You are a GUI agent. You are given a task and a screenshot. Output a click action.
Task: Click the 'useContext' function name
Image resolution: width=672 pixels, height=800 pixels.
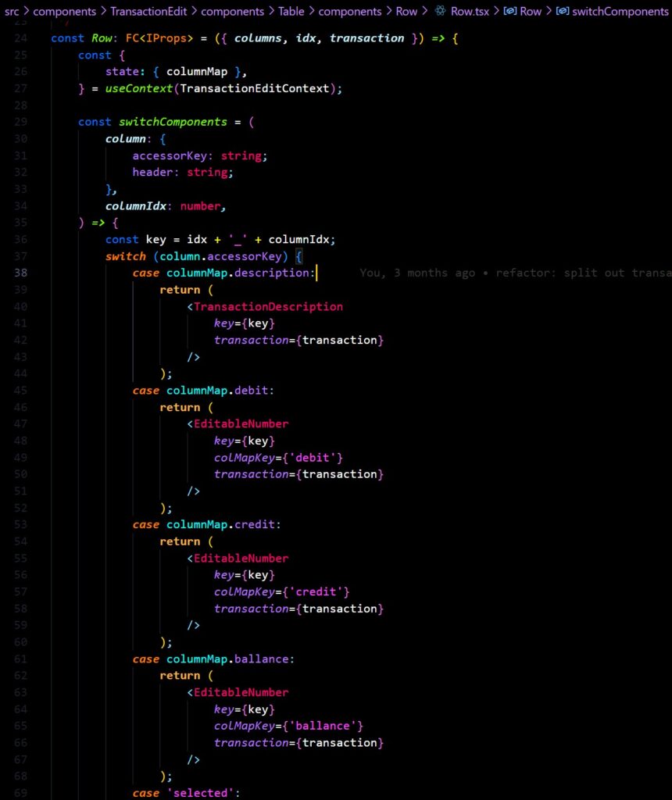pyautogui.click(x=139, y=88)
